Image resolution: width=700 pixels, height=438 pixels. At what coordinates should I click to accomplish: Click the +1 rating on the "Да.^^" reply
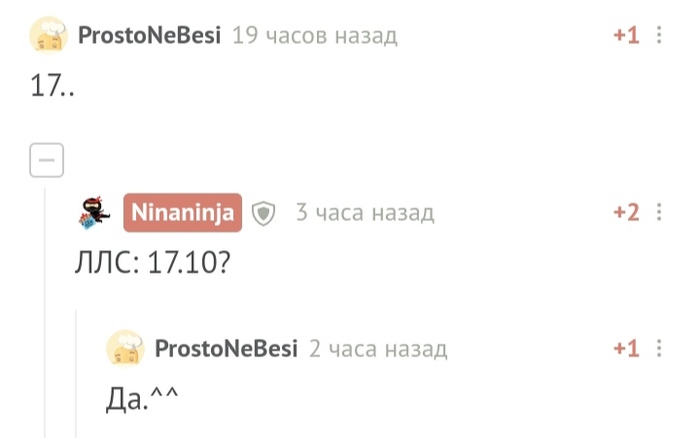(x=625, y=348)
